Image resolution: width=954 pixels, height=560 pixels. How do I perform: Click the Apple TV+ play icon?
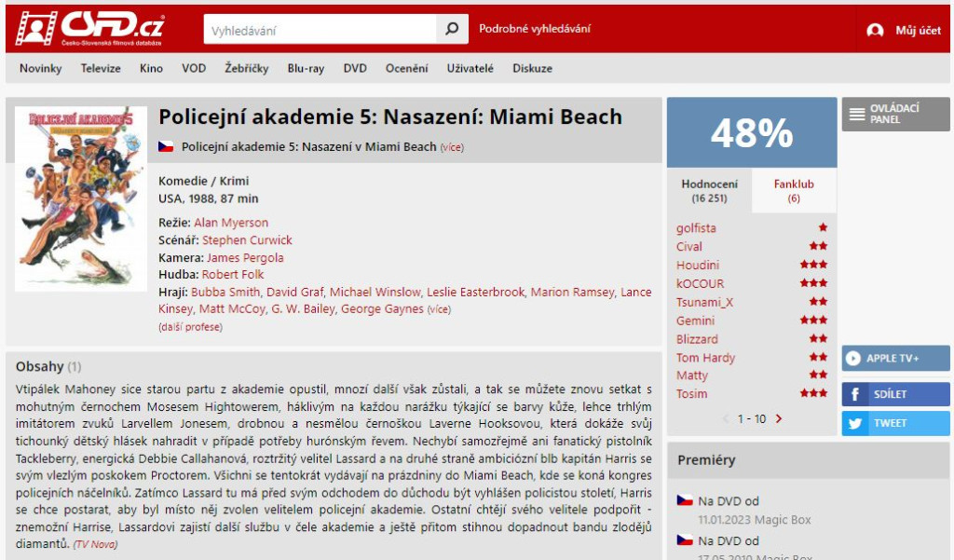(x=853, y=359)
